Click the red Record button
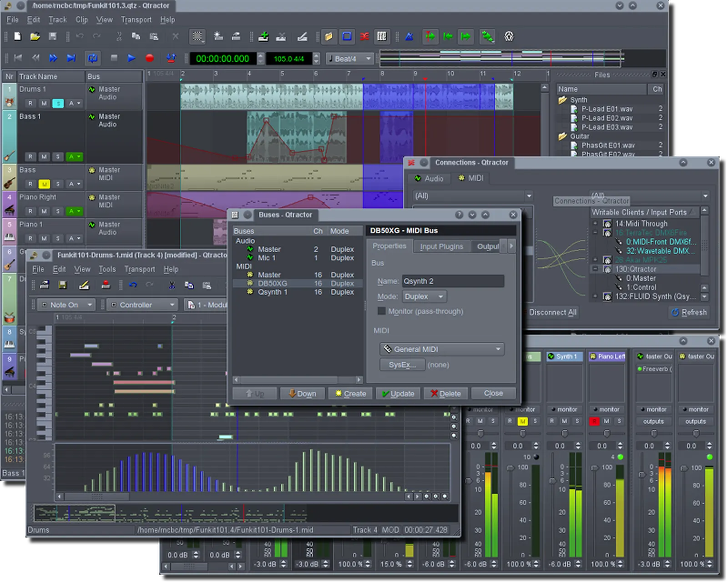This screenshot has height=582, width=728. 149,58
